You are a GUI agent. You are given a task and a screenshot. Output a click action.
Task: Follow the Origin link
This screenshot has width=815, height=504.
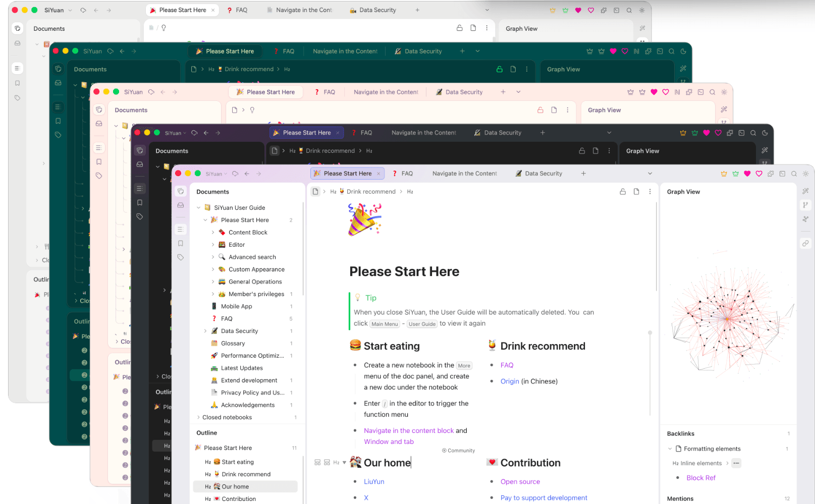(x=510, y=381)
